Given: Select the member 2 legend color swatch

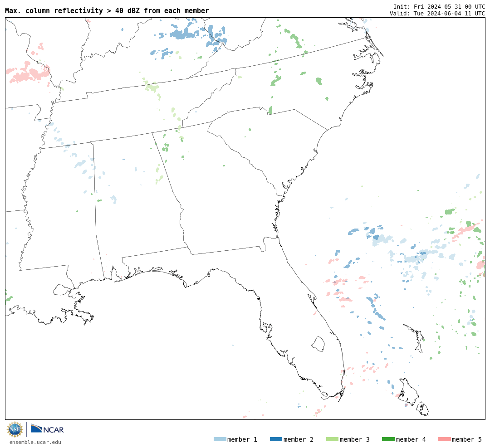Looking at the screenshot, I should point(276,439).
